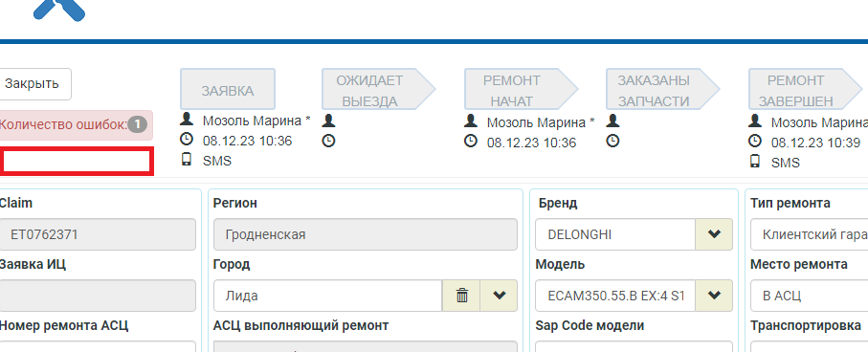Click the Регион field Гродненская
Screen dimensions: 868x352
366,234
